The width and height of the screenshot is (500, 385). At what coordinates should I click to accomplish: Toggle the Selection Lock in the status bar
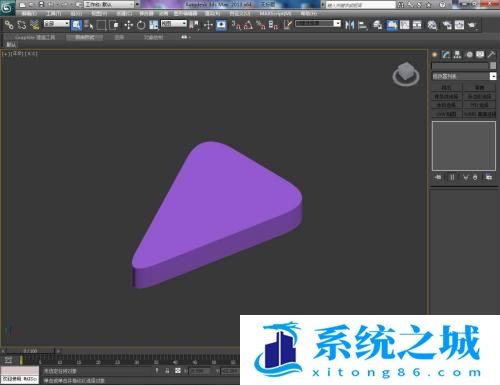click(x=167, y=371)
